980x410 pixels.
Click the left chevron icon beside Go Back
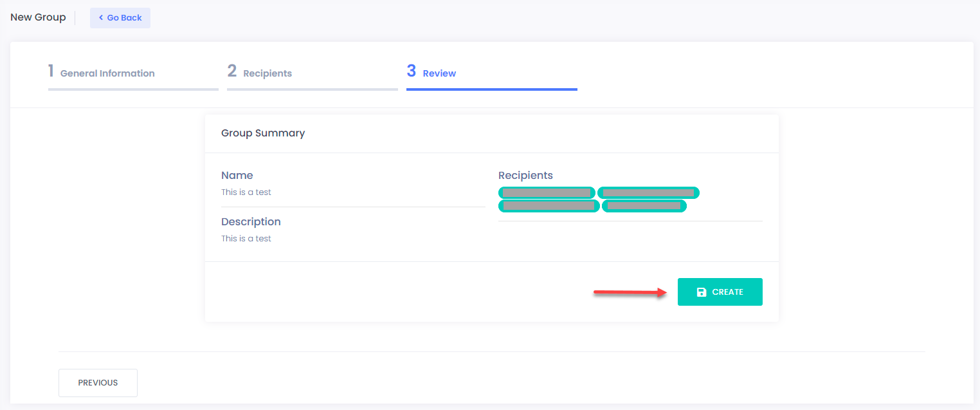[101, 18]
